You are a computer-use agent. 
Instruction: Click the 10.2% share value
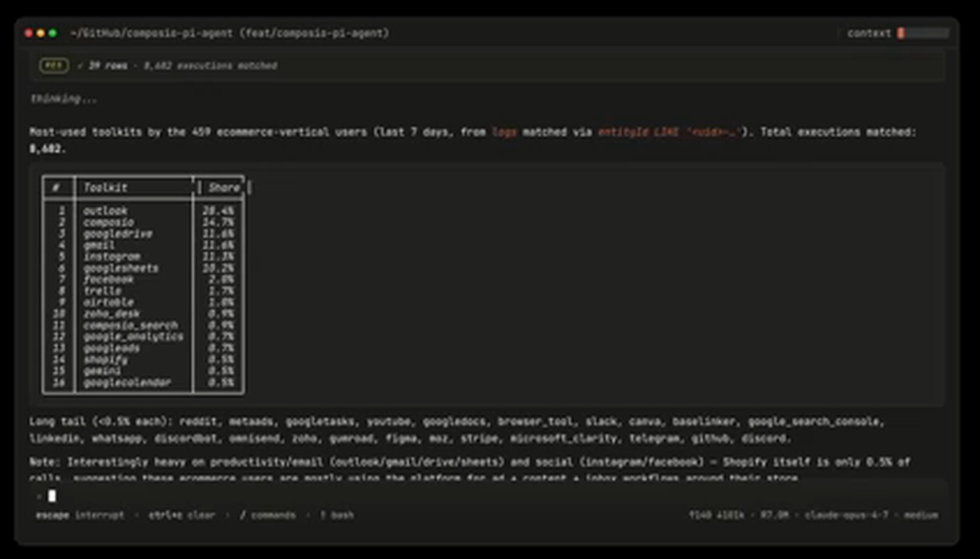[x=218, y=268]
